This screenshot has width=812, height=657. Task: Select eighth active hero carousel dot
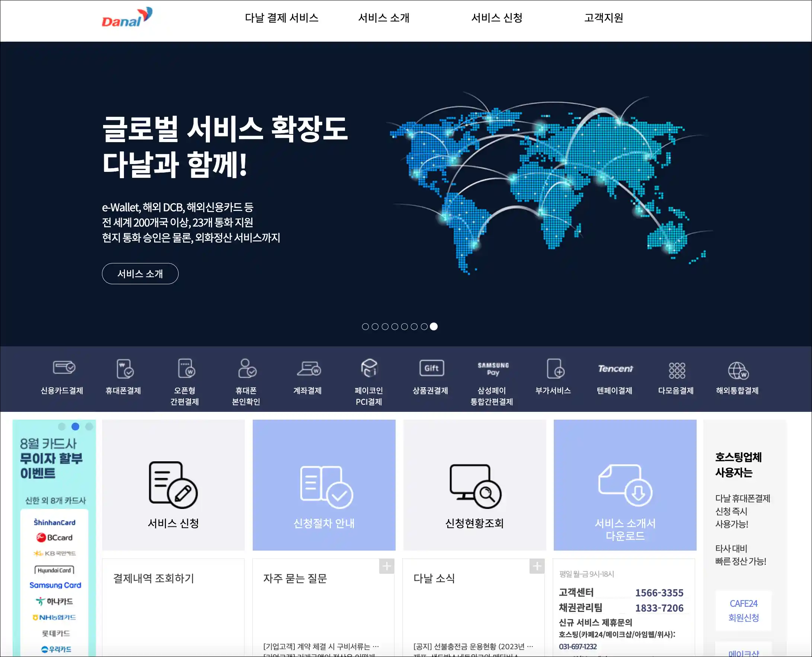click(x=434, y=327)
